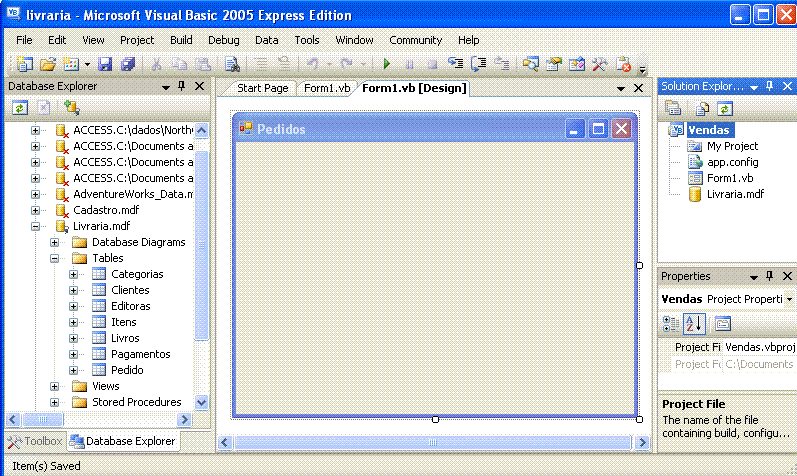Click the designer horizontal scrollbar thumb
This screenshot has height=476, width=797.
(432, 442)
